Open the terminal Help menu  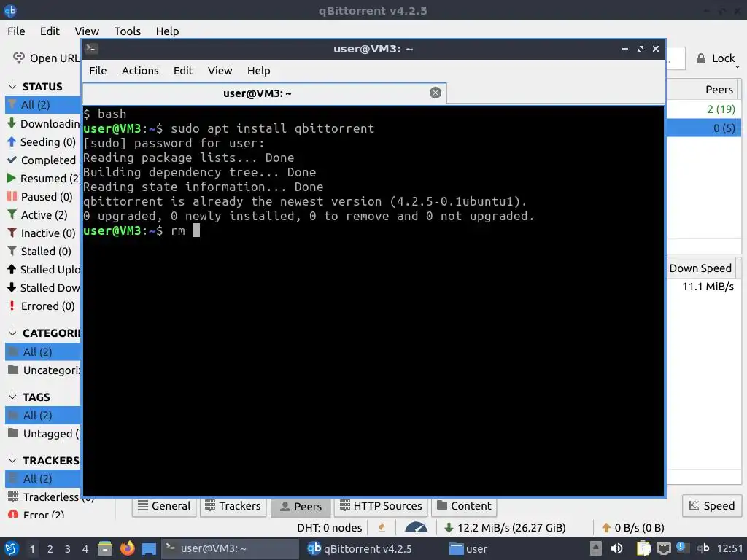coord(259,71)
